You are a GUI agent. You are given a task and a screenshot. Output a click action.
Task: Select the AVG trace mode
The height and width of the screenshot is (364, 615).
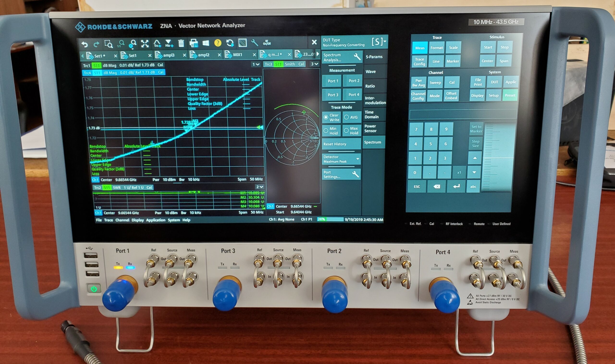click(x=351, y=117)
